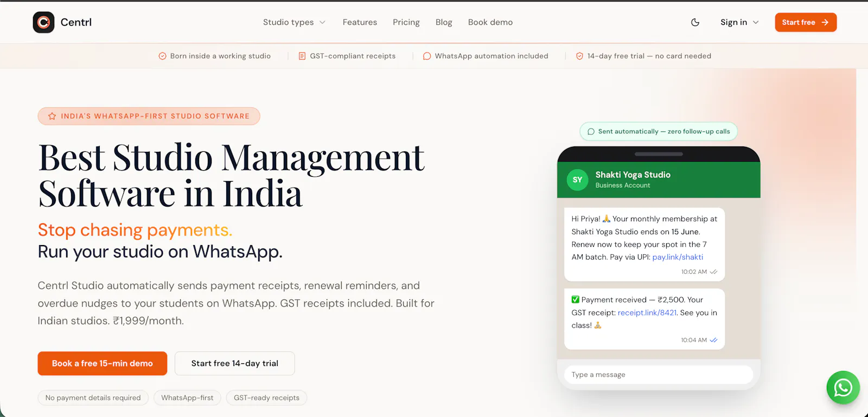The image size is (868, 417).
Task: Open the receipt.link/8421 link
Action: pyautogui.click(x=647, y=312)
